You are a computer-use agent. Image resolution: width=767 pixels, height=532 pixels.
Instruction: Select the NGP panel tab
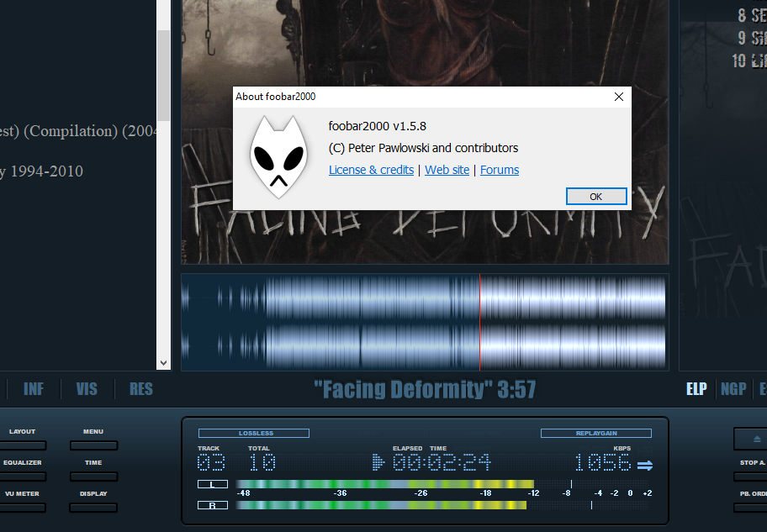pyautogui.click(x=733, y=389)
